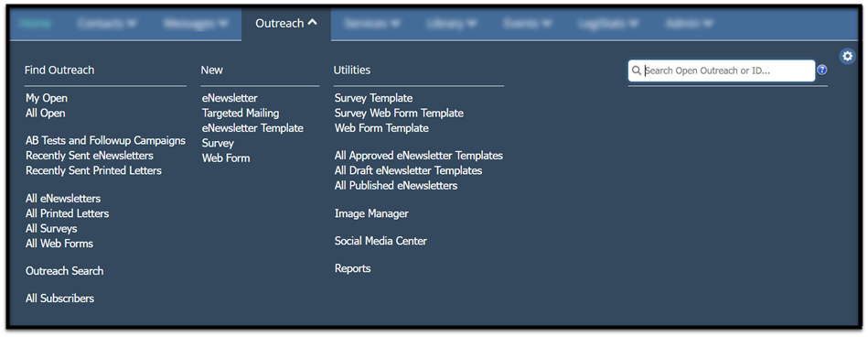
Task: Click the magnifier icon in search box
Action: (637, 71)
